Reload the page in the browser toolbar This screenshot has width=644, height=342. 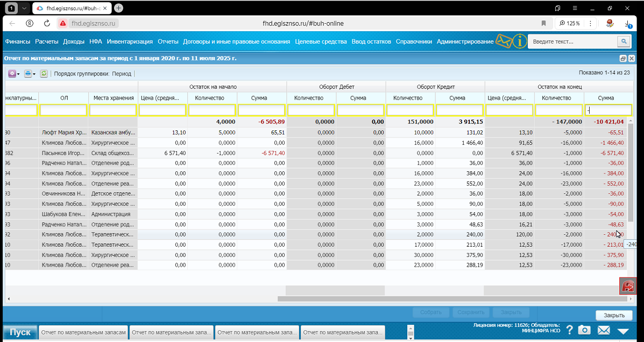tap(47, 24)
